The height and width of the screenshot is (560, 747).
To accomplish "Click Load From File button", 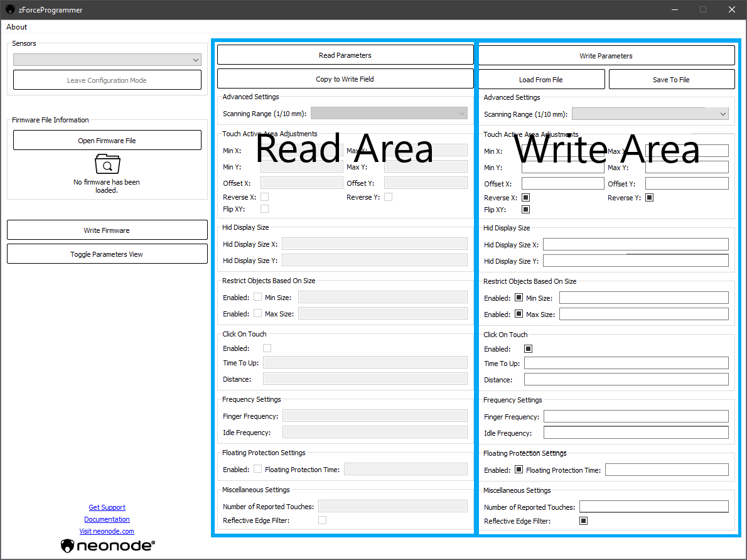I will 541,80.
